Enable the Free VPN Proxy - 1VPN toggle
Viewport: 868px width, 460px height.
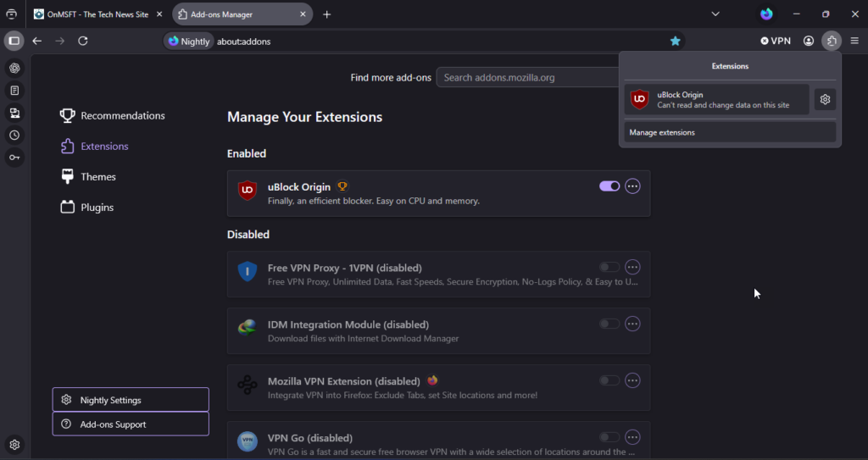tap(609, 268)
